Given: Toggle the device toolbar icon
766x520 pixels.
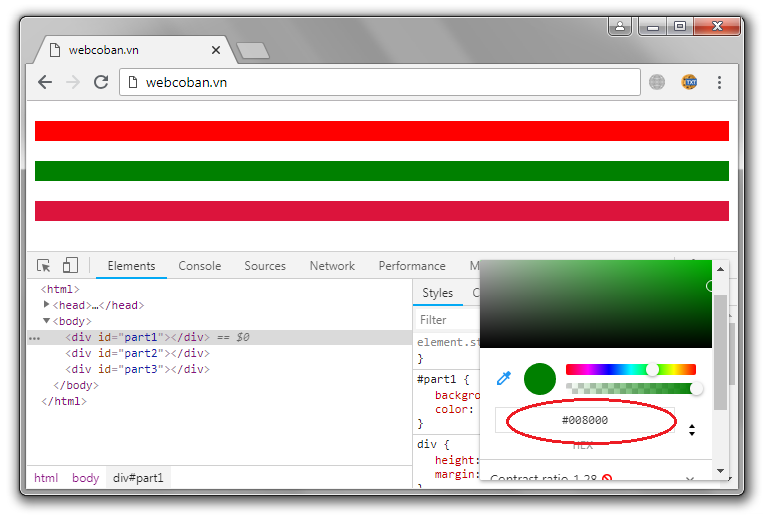Looking at the screenshot, I should [x=70, y=266].
